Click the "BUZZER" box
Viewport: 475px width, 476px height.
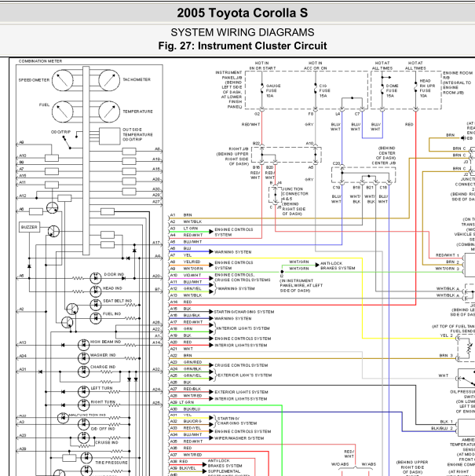pyautogui.click(x=29, y=227)
